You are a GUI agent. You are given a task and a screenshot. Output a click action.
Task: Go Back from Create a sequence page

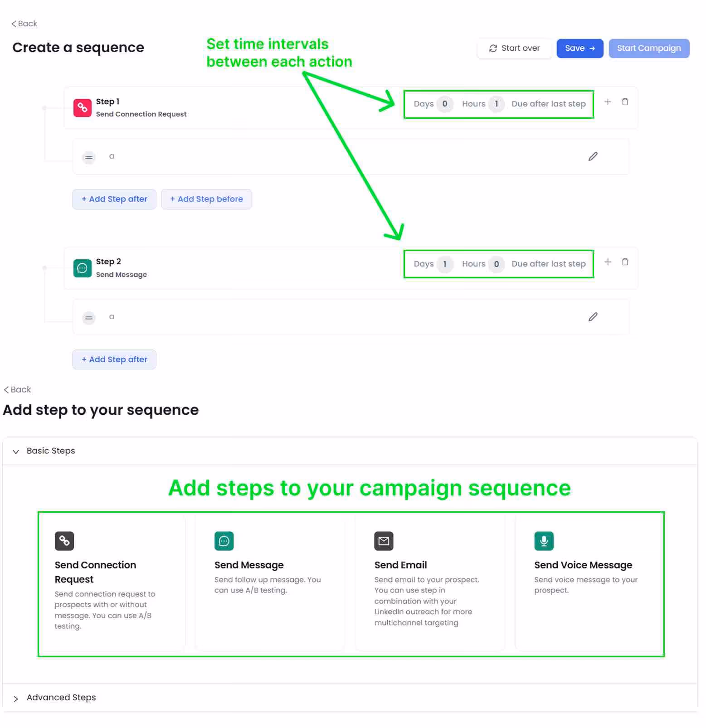(x=24, y=24)
